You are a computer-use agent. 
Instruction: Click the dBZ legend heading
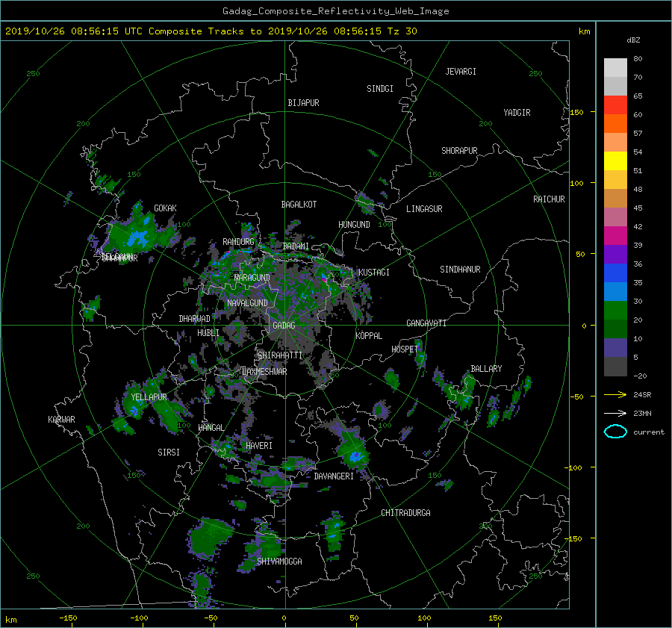click(x=633, y=40)
